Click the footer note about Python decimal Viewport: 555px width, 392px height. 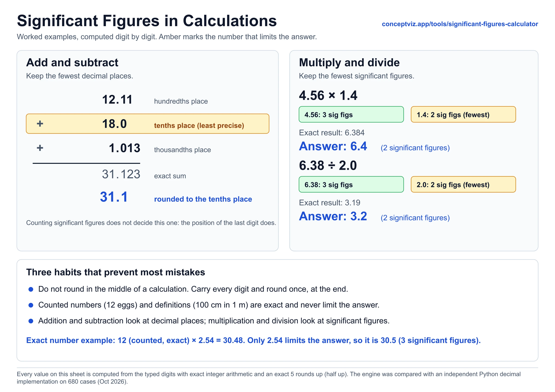point(268,377)
